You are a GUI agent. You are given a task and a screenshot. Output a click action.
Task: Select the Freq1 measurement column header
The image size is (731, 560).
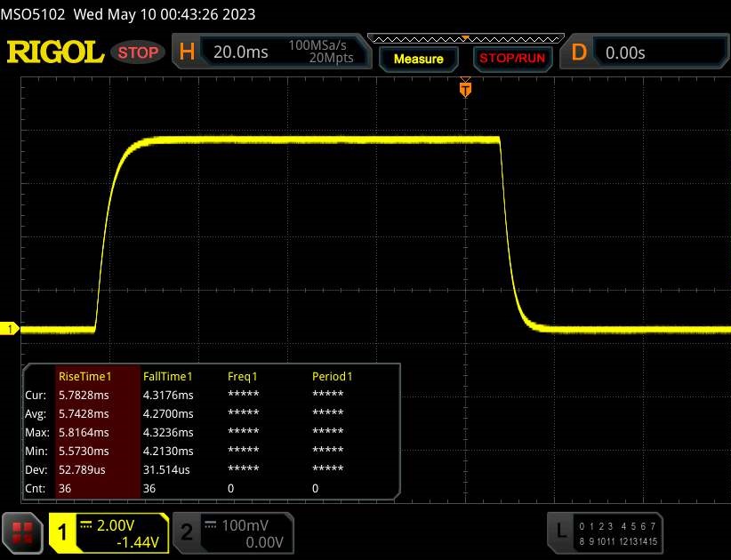click(x=243, y=376)
